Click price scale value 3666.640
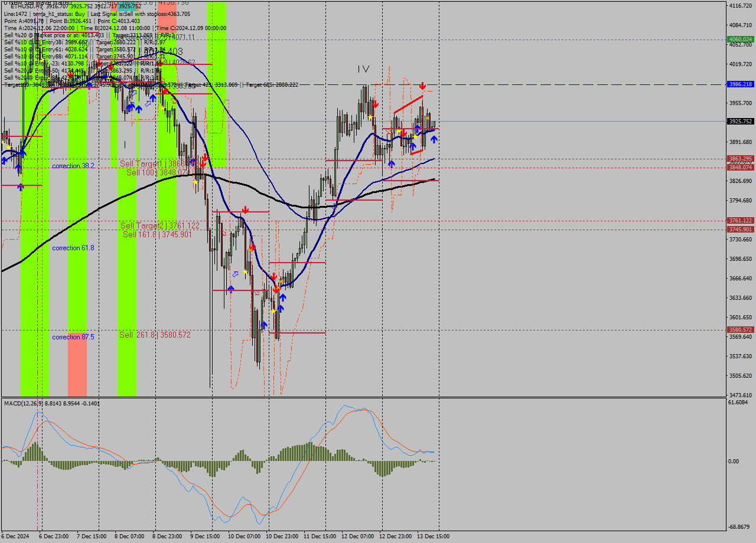This screenshot has width=756, height=543. click(x=741, y=278)
